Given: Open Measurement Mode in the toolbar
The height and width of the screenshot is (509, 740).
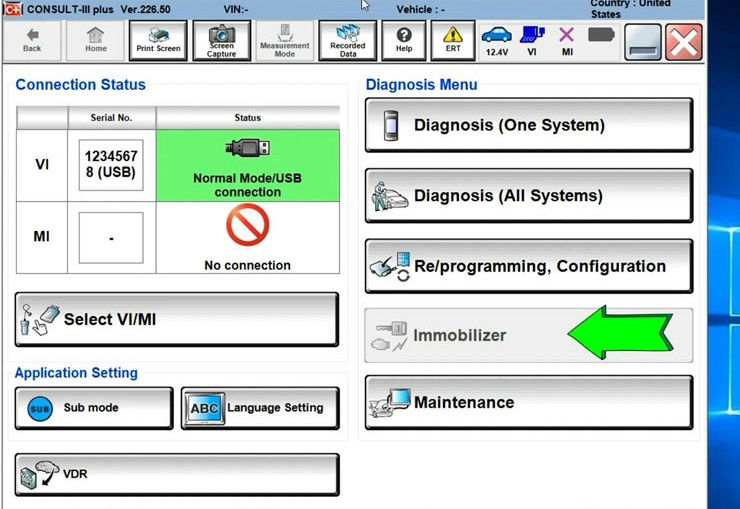Looking at the screenshot, I should click(285, 41).
